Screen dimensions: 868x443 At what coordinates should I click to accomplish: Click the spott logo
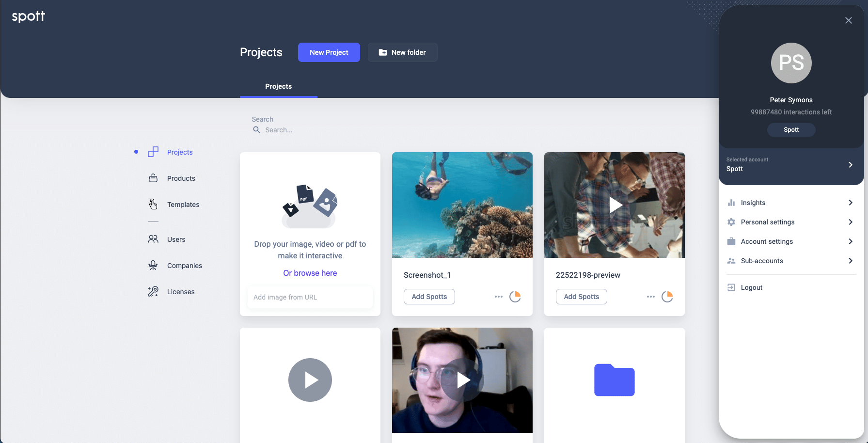click(28, 16)
